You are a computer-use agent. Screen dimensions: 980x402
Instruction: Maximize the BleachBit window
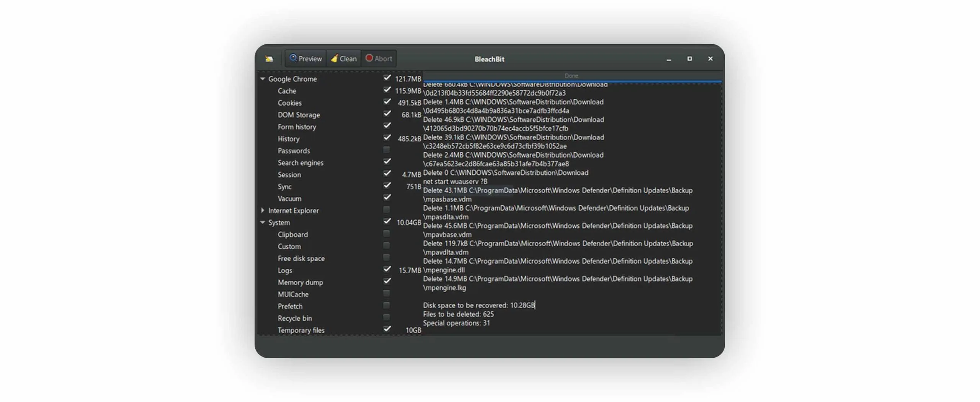coord(689,59)
